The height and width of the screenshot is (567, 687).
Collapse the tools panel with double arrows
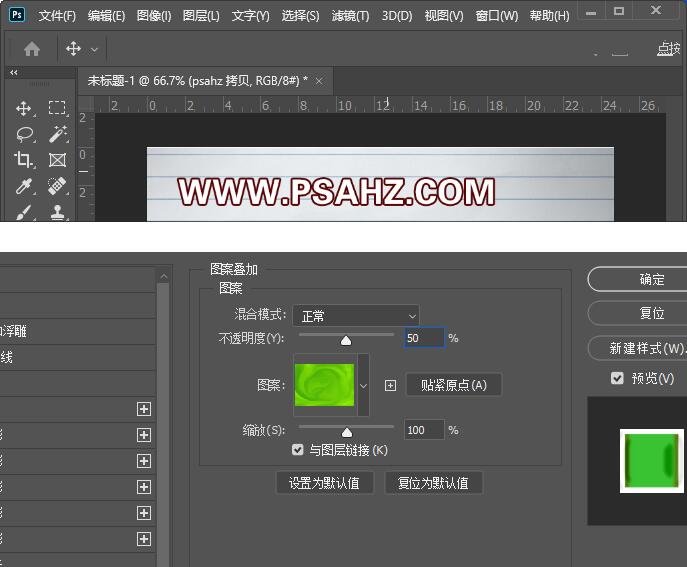14,72
